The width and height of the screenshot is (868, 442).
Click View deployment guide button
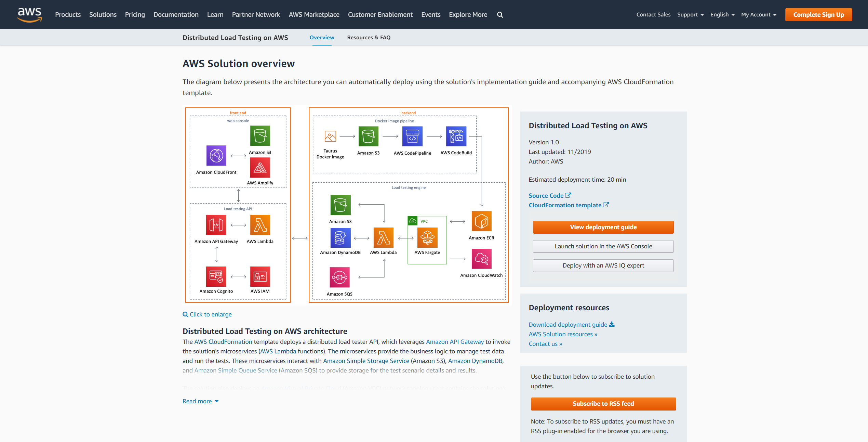(603, 227)
